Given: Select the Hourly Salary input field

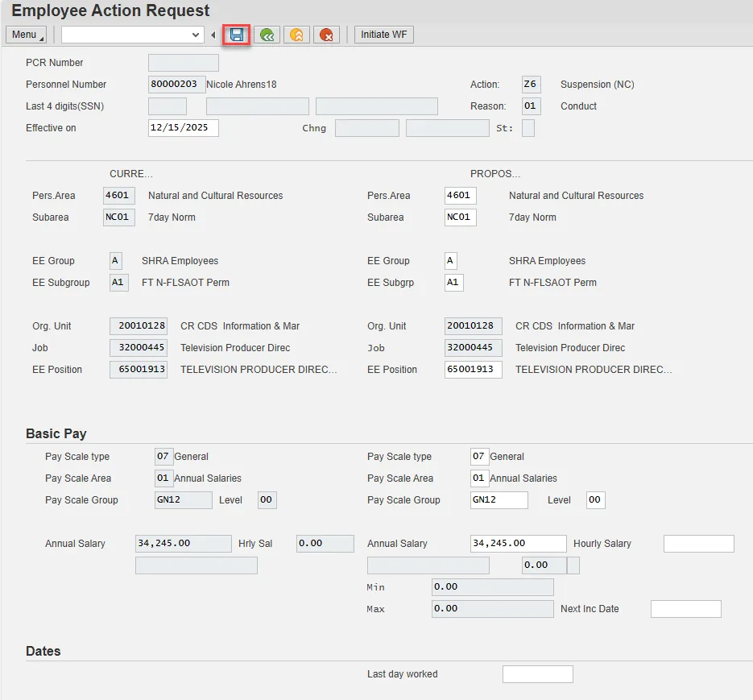Looking at the screenshot, I should (x=698, y=544).
